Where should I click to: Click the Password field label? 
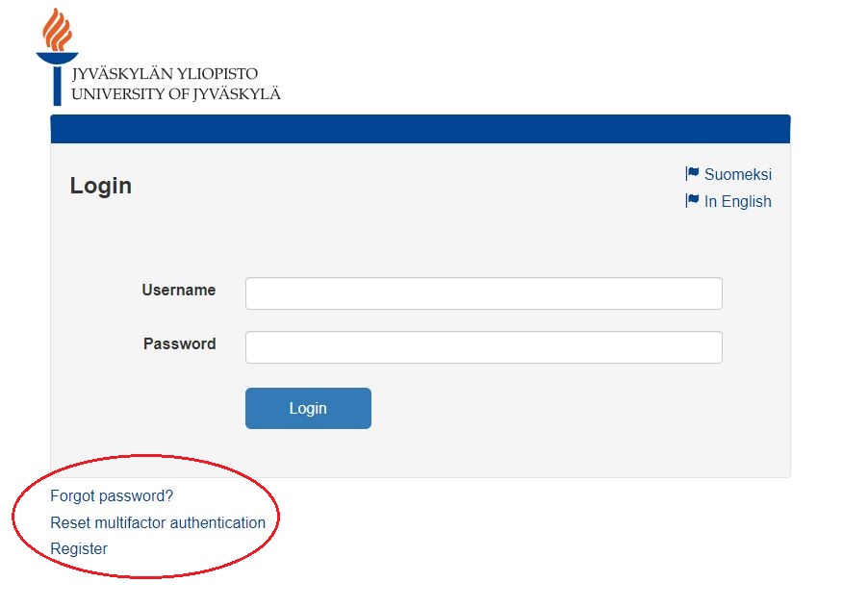click(179, 343)
